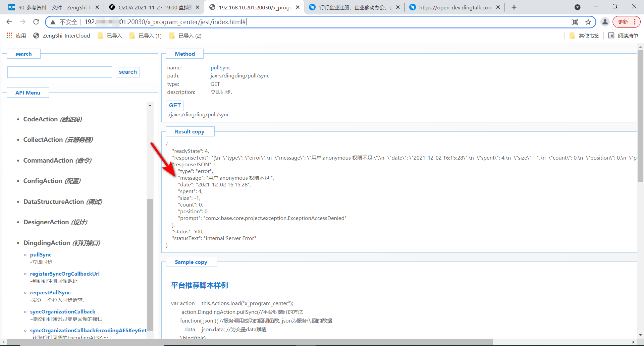This screenshot has height=346, width=644.
Task: Click the search button
Action: click(128, 72)
